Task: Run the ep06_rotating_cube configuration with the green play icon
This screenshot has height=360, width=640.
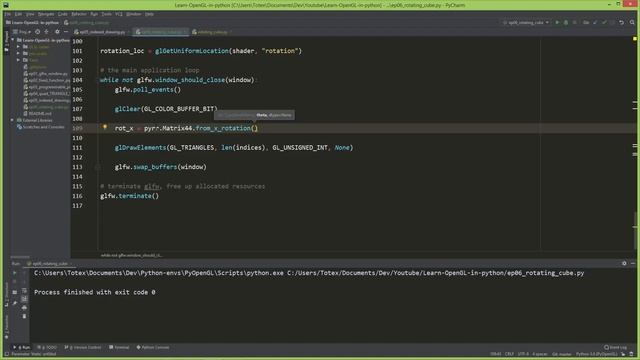Action: pos(557,22)
